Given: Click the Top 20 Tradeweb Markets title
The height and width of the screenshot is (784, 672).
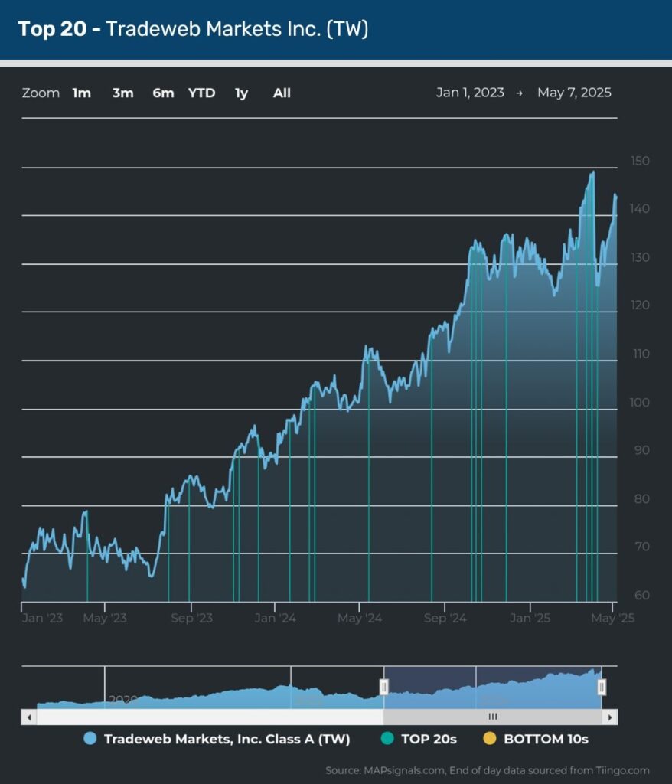Looking at the screenshot, I should tap(193, 29).
